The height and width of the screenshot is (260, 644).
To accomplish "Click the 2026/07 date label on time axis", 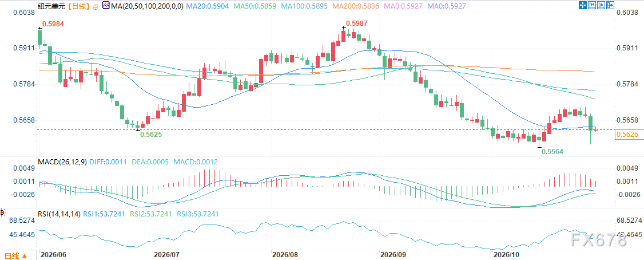I will [x=166, y=255].
